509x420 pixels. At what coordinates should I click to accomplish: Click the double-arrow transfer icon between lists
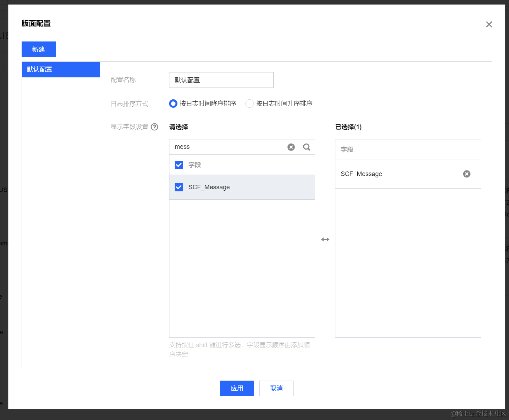[325, 239]
